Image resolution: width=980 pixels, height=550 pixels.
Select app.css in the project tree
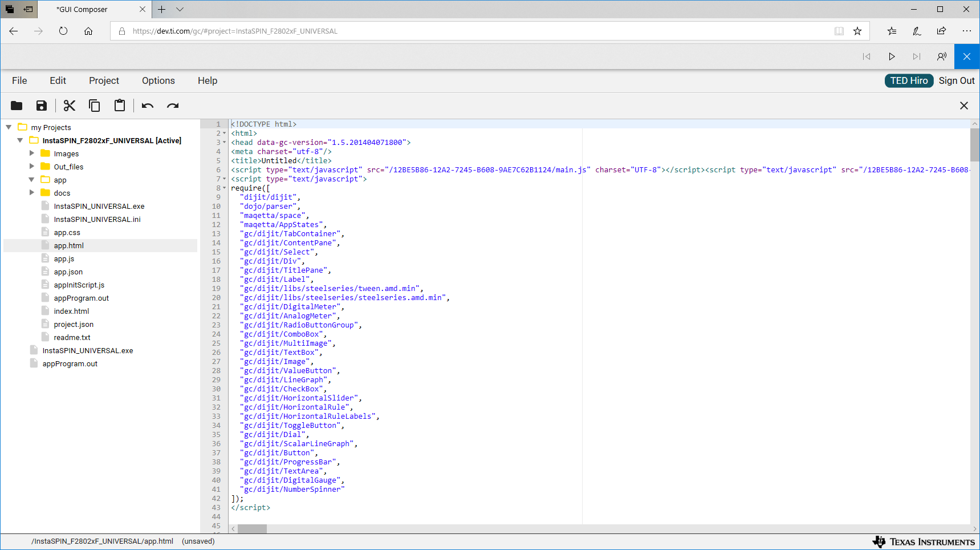point(67,232)
